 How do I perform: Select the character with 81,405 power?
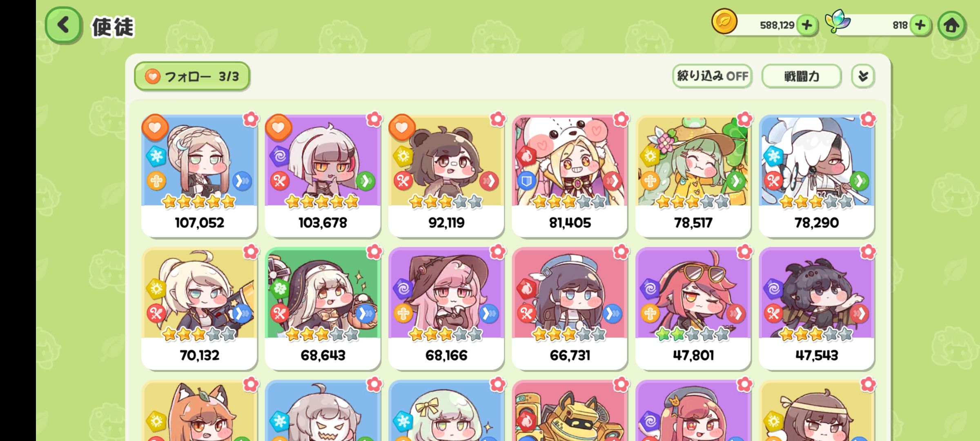click(x=570, y=176)
